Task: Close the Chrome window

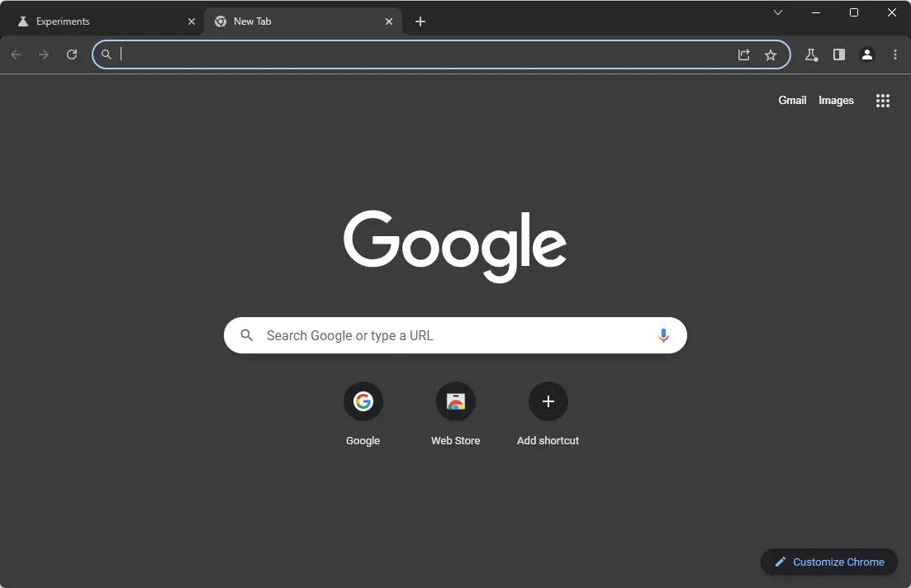Action: click(x=892, y=12)
